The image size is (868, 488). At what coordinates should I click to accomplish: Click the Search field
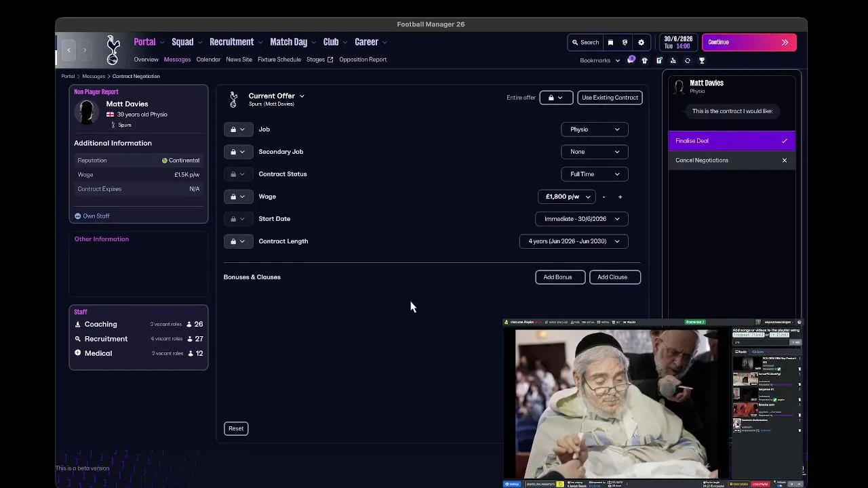coord(585,42)
